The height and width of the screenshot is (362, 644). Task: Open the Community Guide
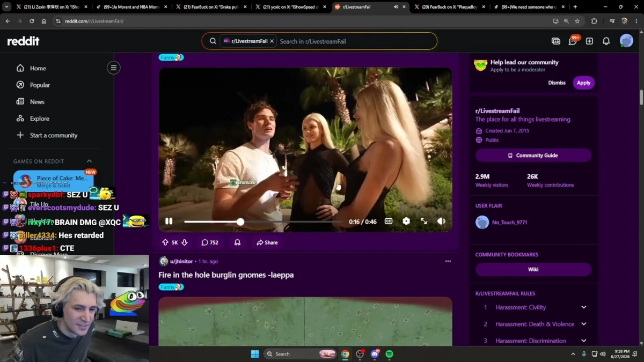(533, 156)
